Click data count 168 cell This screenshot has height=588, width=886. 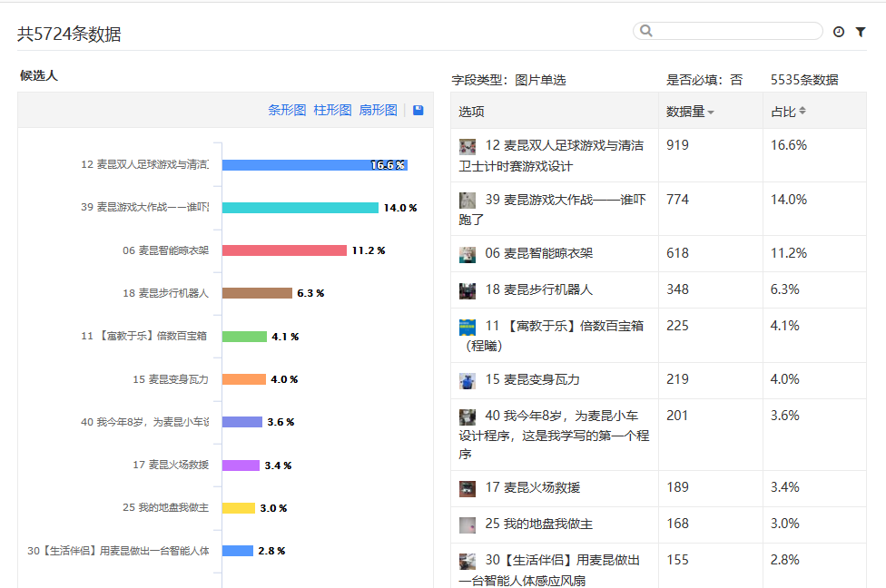[x=677, y=524]
